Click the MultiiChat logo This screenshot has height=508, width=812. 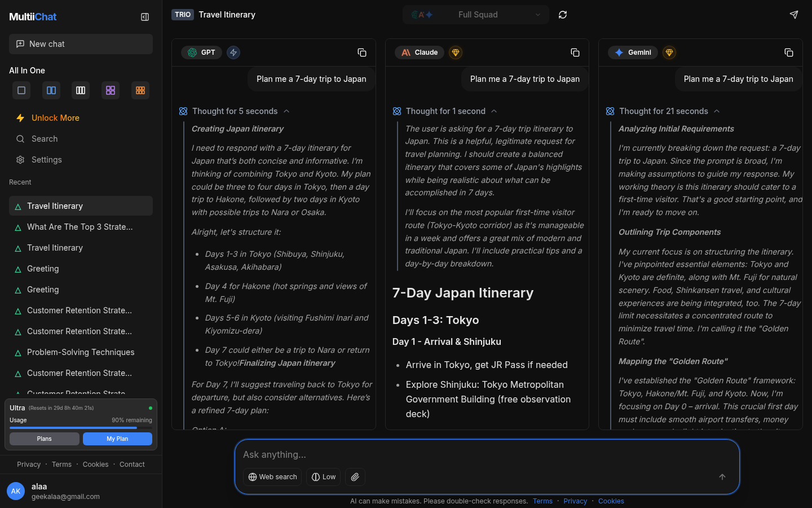(x=33, y=17)
